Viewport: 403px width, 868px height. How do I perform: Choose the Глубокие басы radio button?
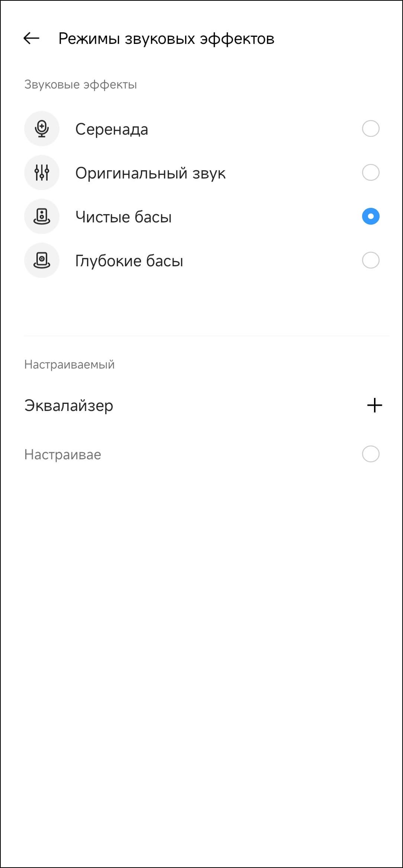tap(370, 260)
